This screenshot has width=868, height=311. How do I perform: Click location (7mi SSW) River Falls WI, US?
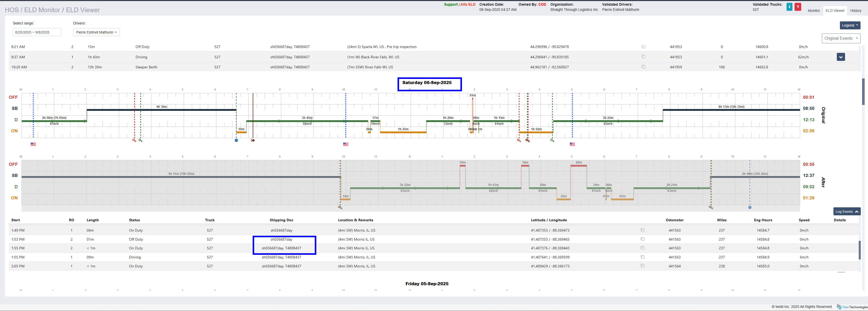pos(370,67)
